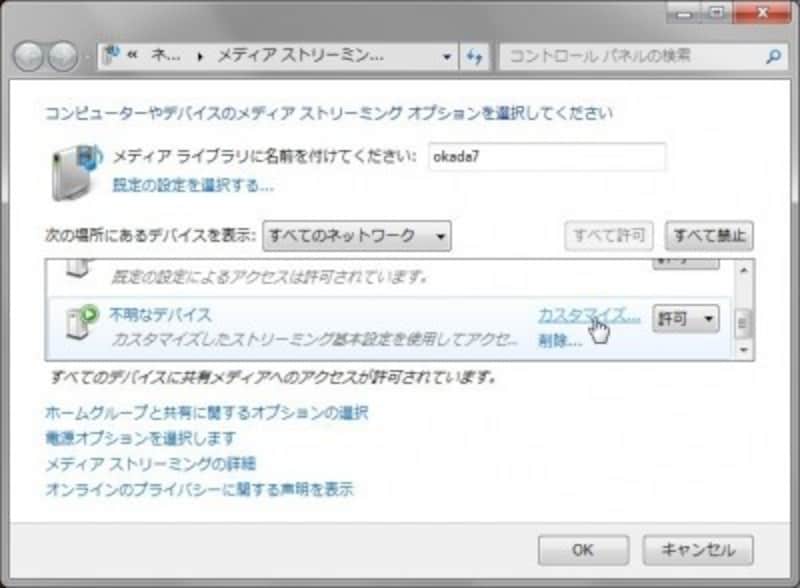Click the キャンセル button
This screenshot has width=800, height=588.
[x=698, y=550]
